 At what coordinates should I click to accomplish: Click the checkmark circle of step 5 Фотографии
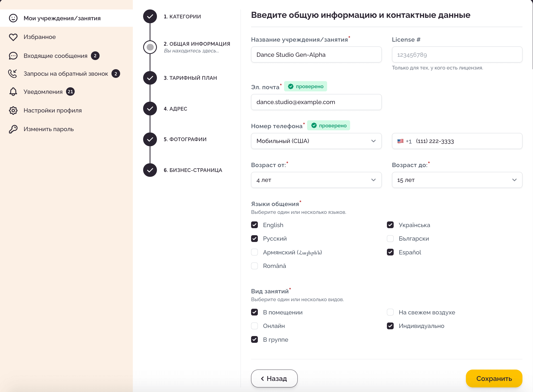point(150,139)
